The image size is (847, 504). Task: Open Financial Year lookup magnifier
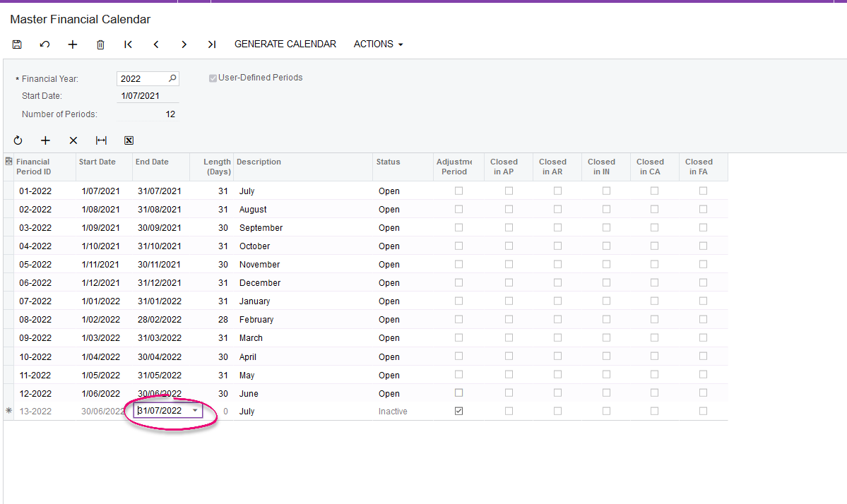[x=172, y=78]
